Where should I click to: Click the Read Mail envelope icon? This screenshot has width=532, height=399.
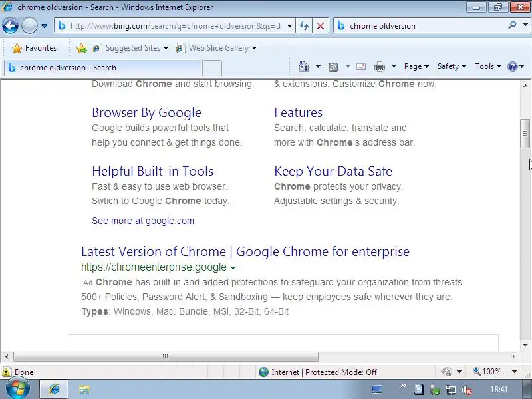[361, 66]
